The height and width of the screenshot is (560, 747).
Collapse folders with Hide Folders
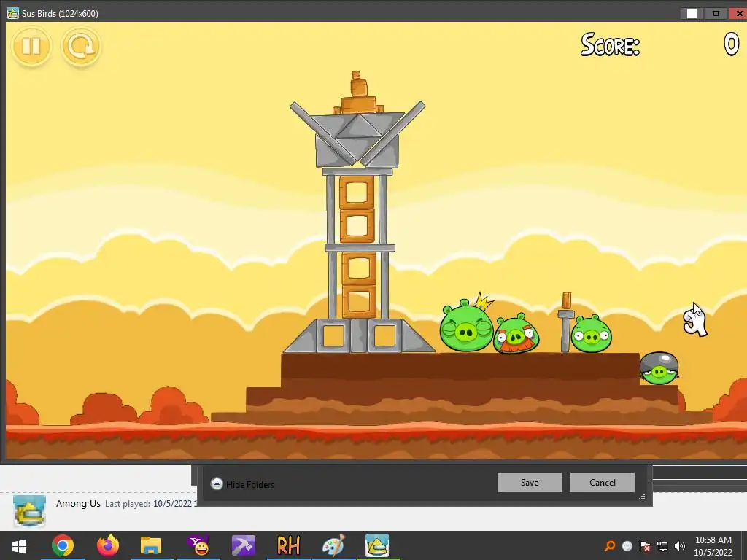(x=242, y=484)
